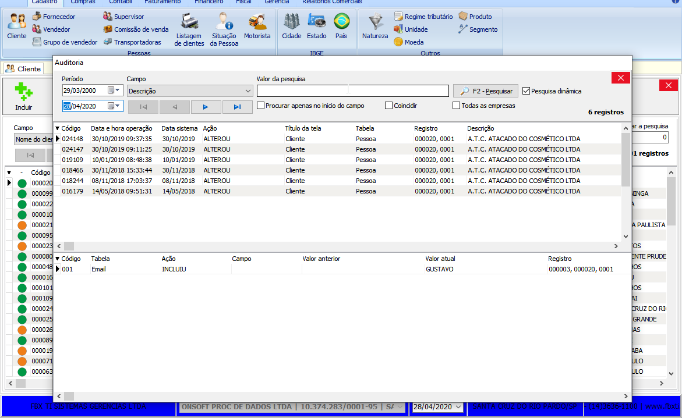Select audit row with code 016179
This screenshot has width=682, height=418.
(338, 191)
